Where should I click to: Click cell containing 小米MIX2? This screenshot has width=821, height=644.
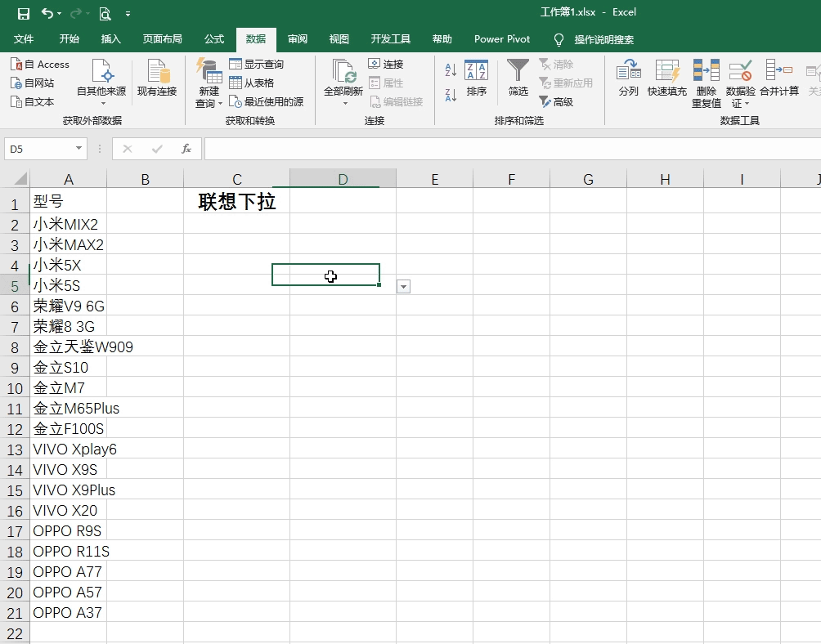[x=69, y=224]
